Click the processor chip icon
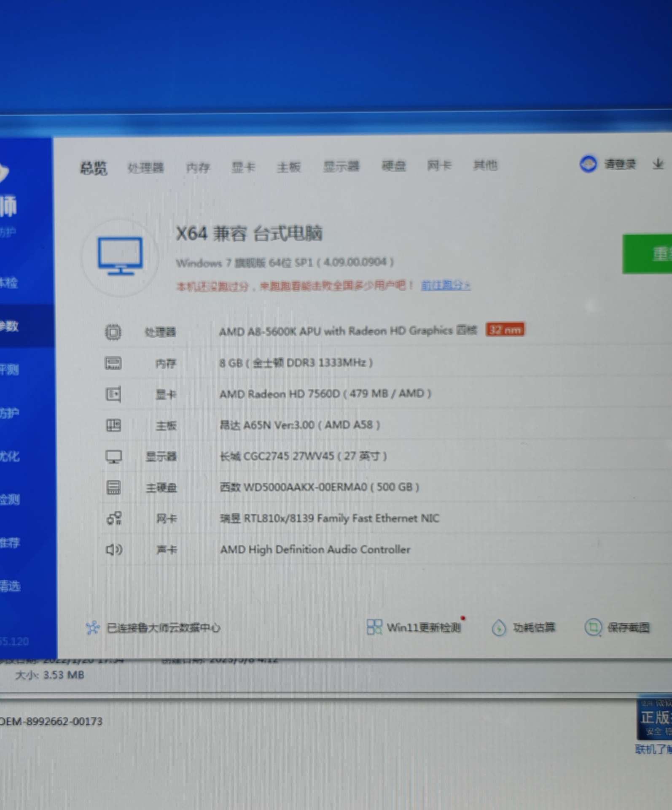Image resolution: width=672 pixels, height=810 pixels. pyautogui.click(x=113, y=332)
